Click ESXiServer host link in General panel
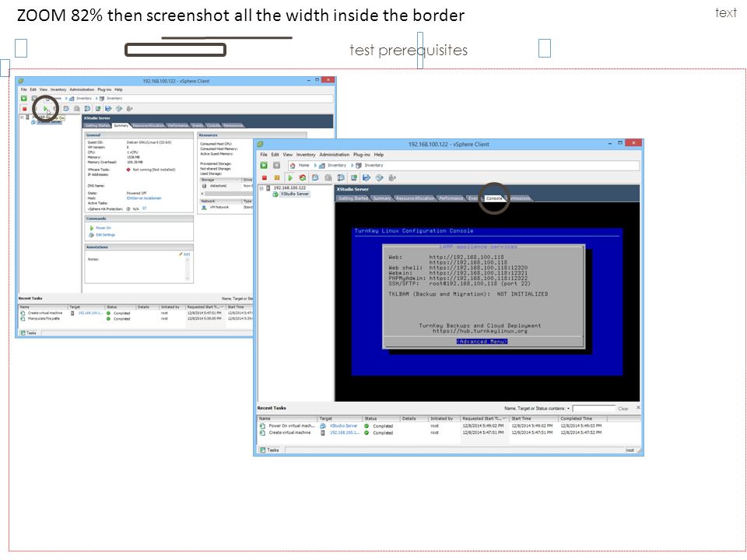747x560 pixels. pos(144,198)
